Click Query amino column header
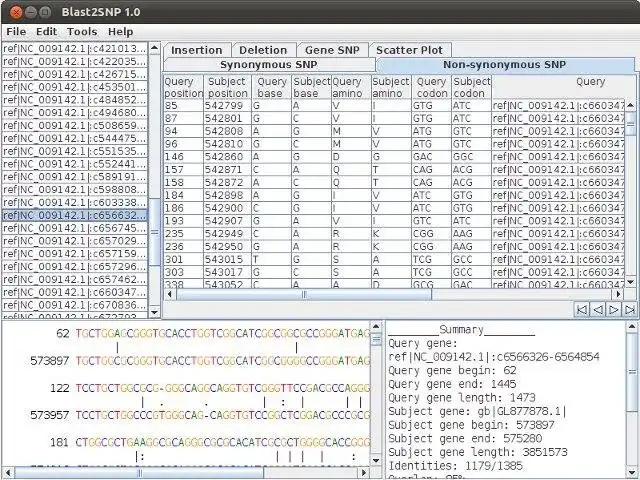This screenshot has height=480, width=640. tap(351, 87)
